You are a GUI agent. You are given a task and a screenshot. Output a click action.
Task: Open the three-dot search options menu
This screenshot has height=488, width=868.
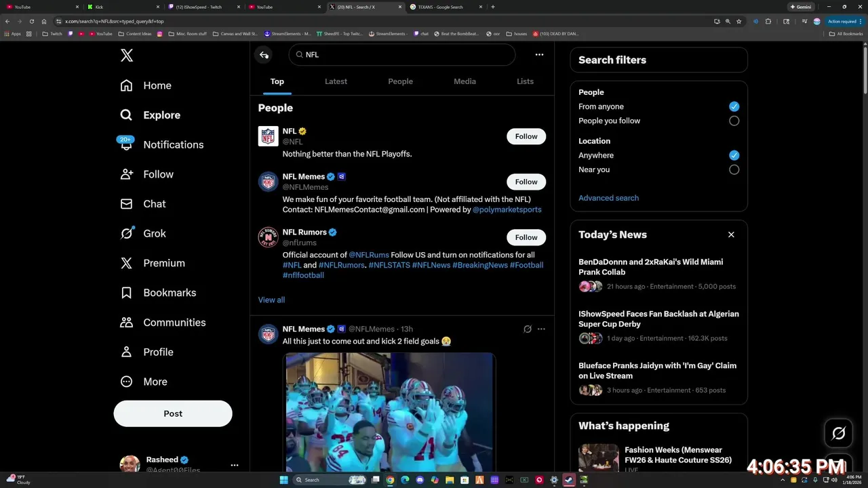pyautogui.click(x=539, y=55)
